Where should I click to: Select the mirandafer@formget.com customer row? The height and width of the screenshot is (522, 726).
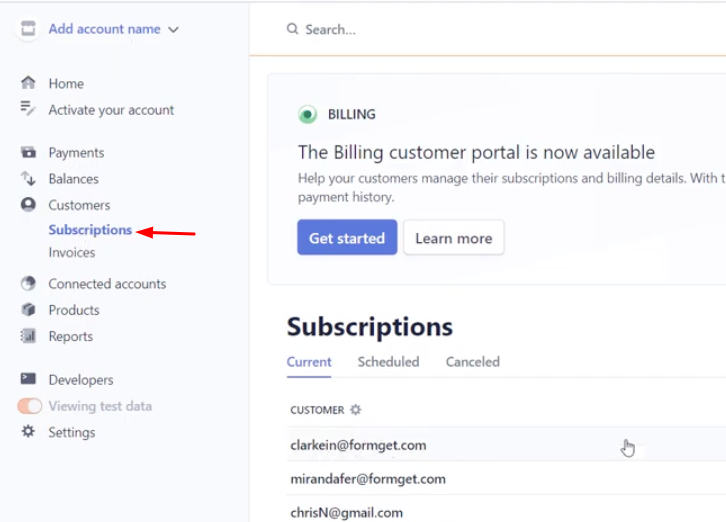click(x=368, y=479)
